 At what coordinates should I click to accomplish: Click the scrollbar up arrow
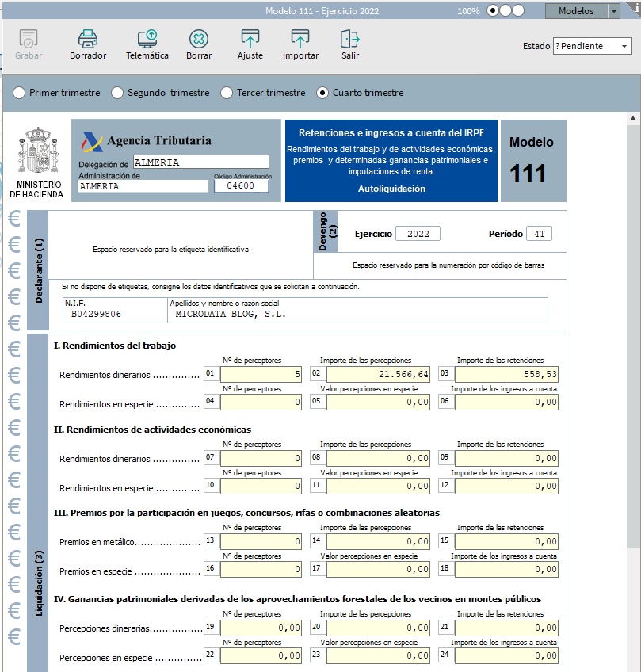point(633,118)
